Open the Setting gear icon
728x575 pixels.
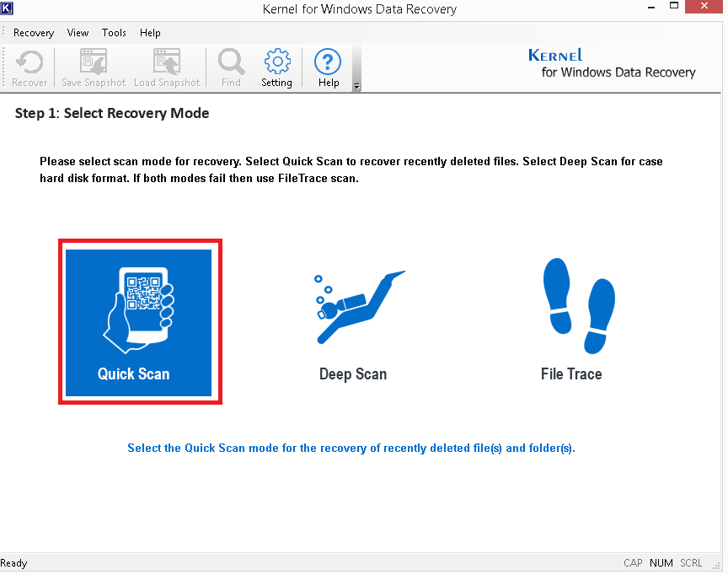276,67
